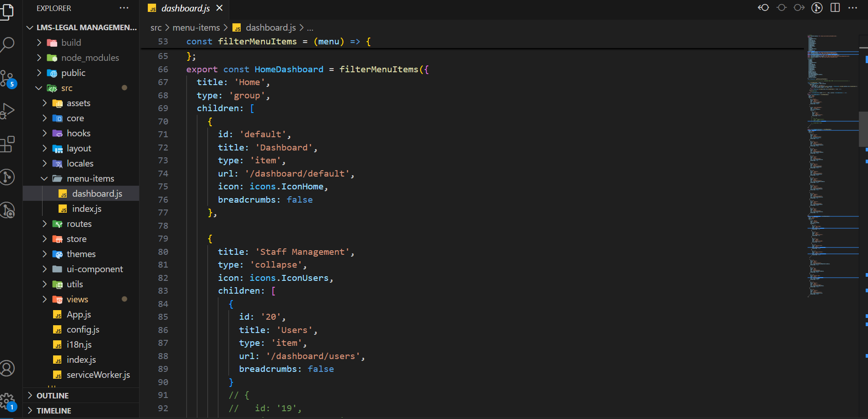Open App.js from the file tree
868x419 pixels.
click(x=79, y=315)
